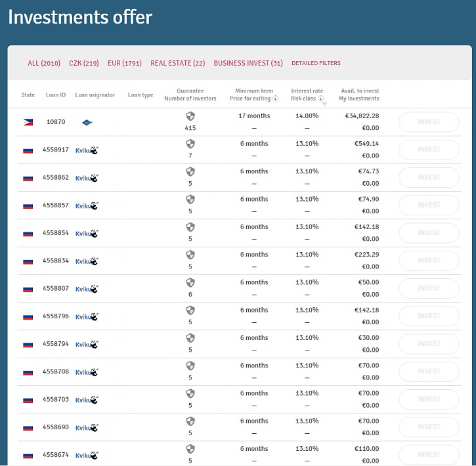The width and height of the screenshot is (476, 466).
Task: Open loan ID 4558834
Action: click(56, 261)
